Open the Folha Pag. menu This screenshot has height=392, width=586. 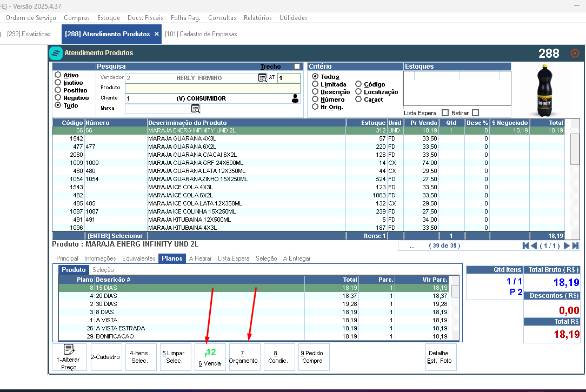tap(186, 17)
